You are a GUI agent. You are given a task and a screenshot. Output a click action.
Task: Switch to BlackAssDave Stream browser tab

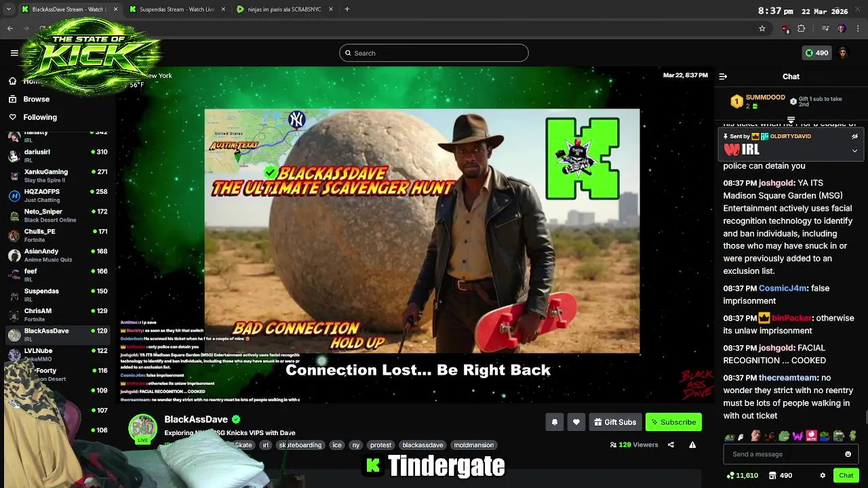68,9
